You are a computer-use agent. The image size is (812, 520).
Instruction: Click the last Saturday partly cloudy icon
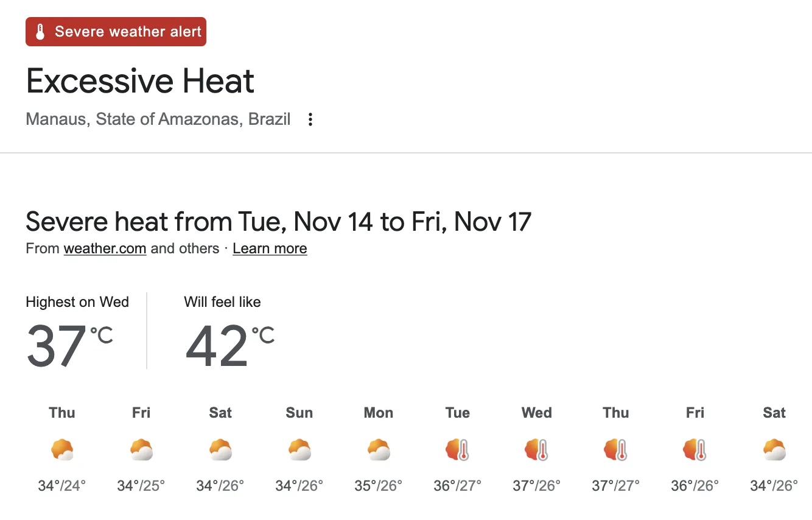[774, 450]
